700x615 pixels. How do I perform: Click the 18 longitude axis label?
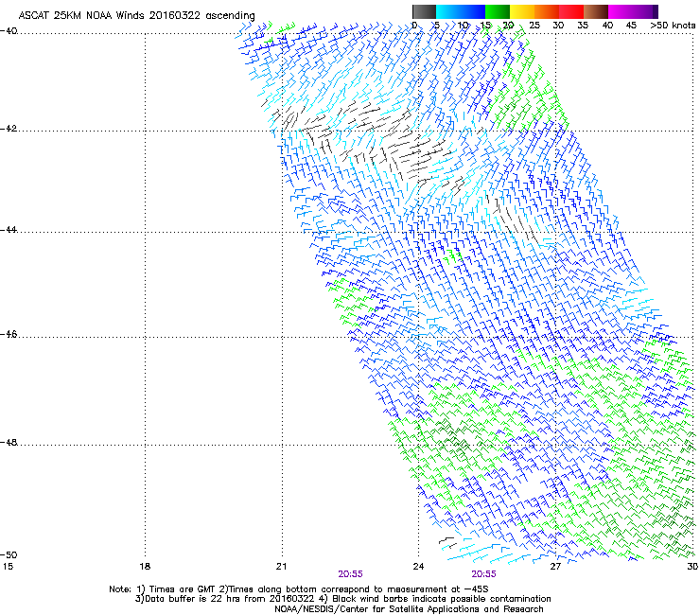[x=145, y=567]
